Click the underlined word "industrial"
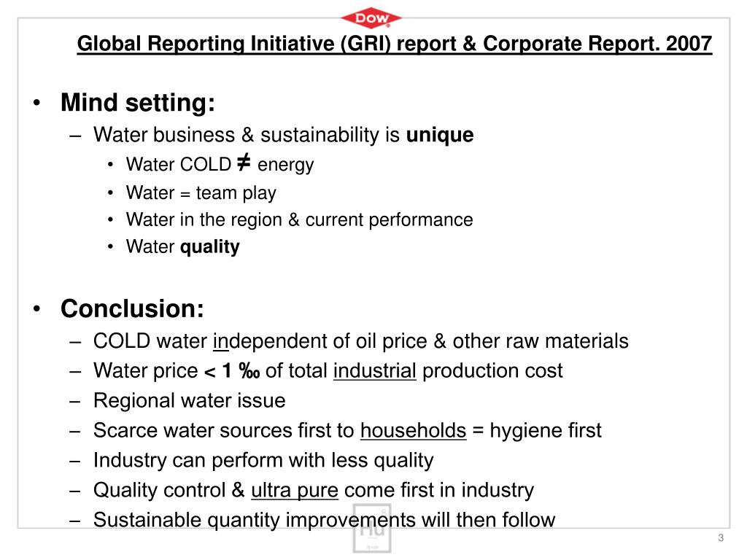This screenshot has width=747, height=560. point(375,370)
